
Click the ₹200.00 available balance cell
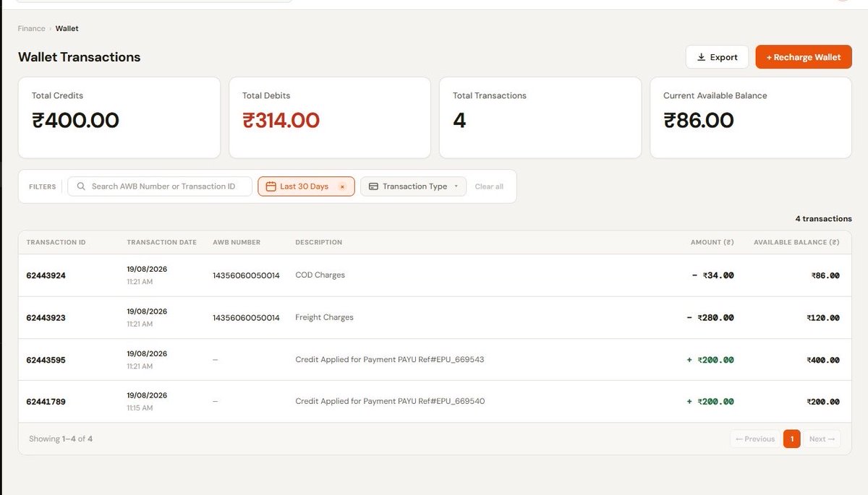click(x=823, y=402)
